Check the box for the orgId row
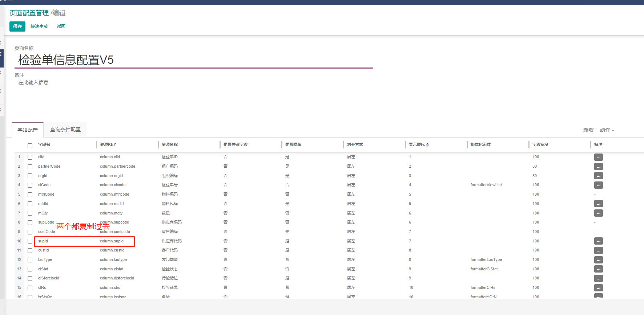This screenshot has height=315, width=644. pyautogui.click(x=30, y=176)
